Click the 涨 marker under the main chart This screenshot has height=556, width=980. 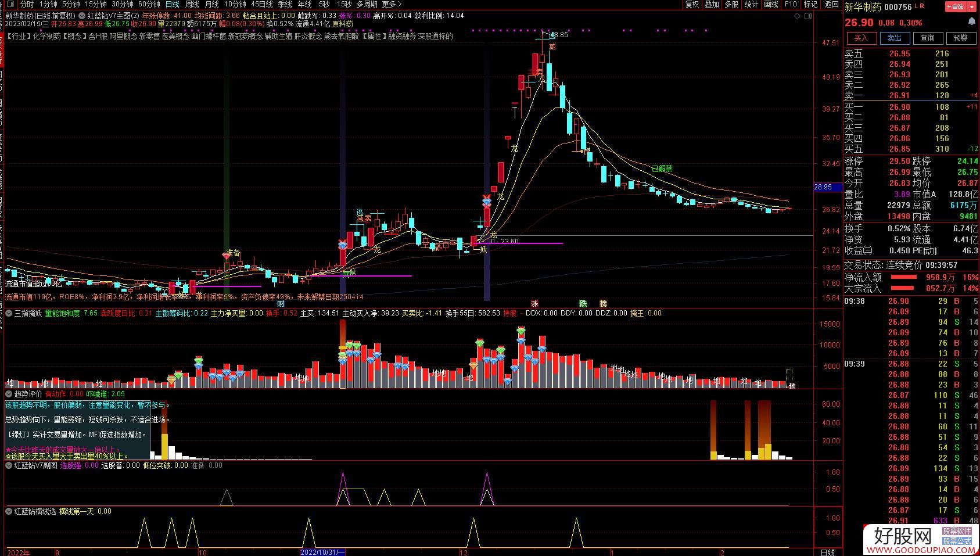click(x=534, y=304)
